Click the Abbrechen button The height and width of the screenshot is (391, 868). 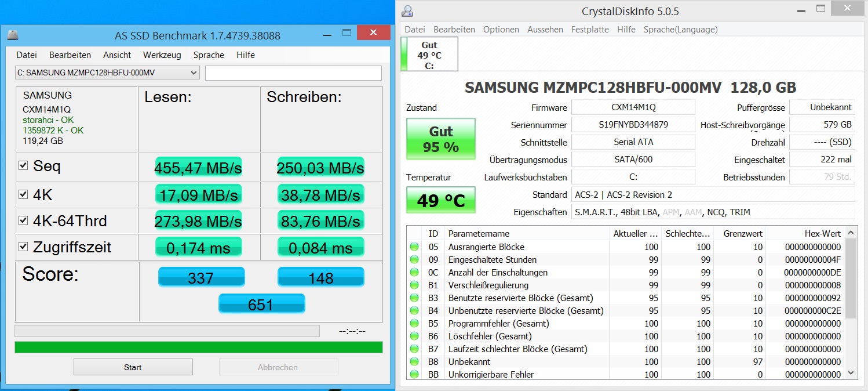coord(278,367)
